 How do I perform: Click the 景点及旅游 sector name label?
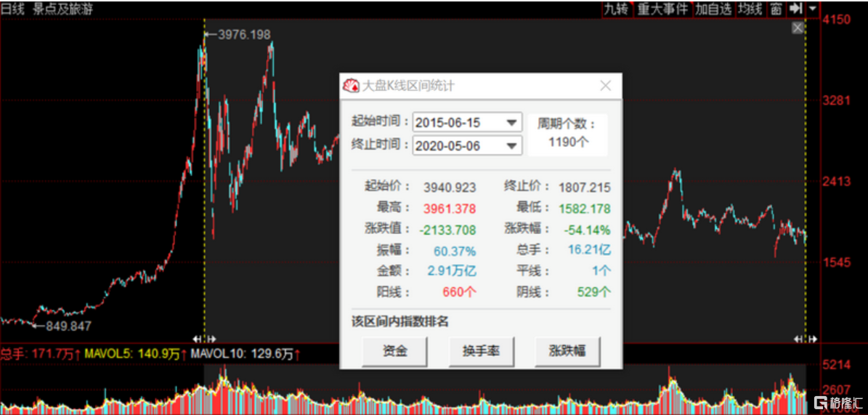(x=62, y=8)
